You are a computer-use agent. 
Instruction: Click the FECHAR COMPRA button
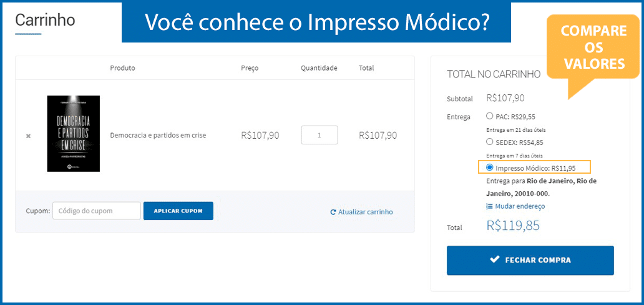tap(530, 260)
